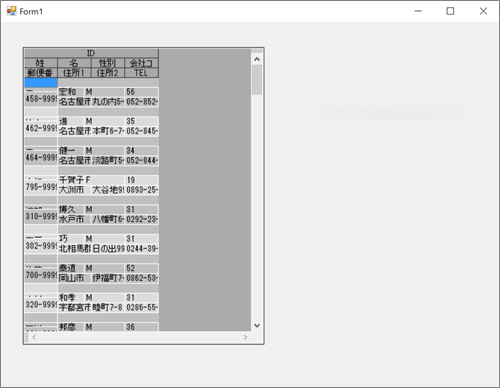Select postal code cell 310-999
Image resolution: width=500 pixels, height=388 pixels.
[41, 217]
